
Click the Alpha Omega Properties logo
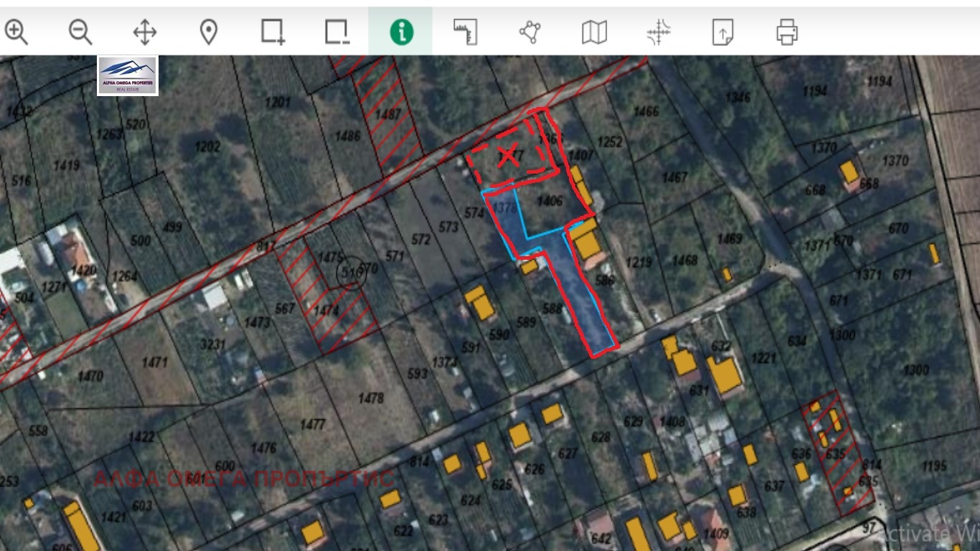point(128,75)
